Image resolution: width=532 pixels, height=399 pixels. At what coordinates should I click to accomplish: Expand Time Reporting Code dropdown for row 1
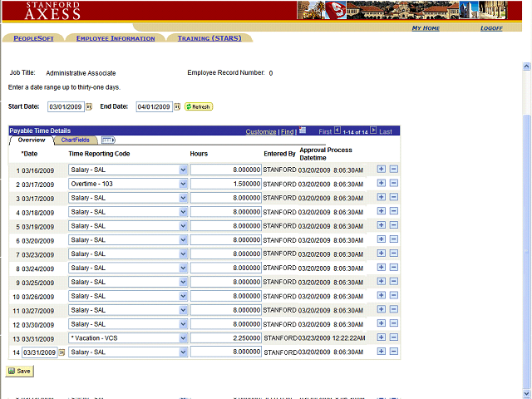click(x=183, y=170)
